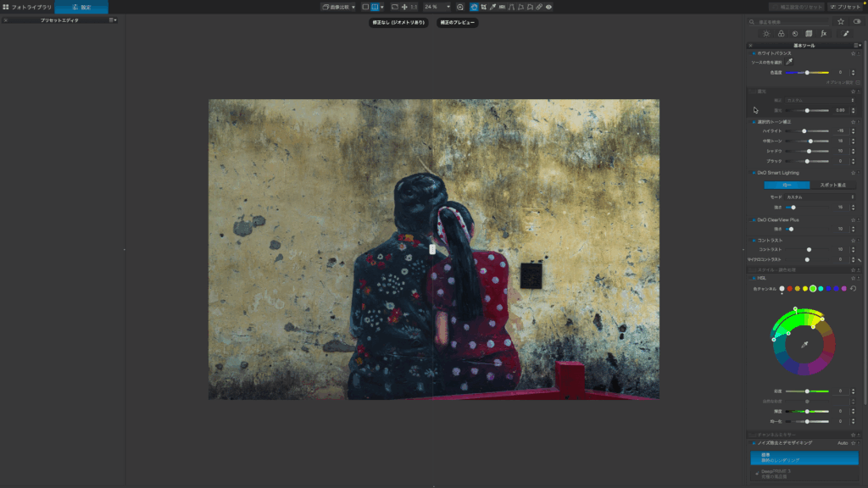Image resolution: width=868 pixels, height=488 pixels.
Task: Click HSL color wheel center eyedropper
Action: [804, 344]
